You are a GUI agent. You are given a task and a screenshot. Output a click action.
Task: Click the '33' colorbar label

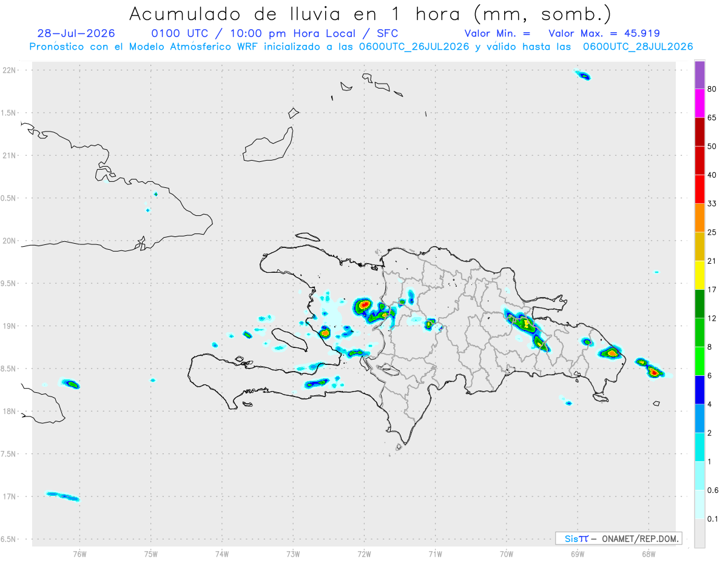coord(712,204)
